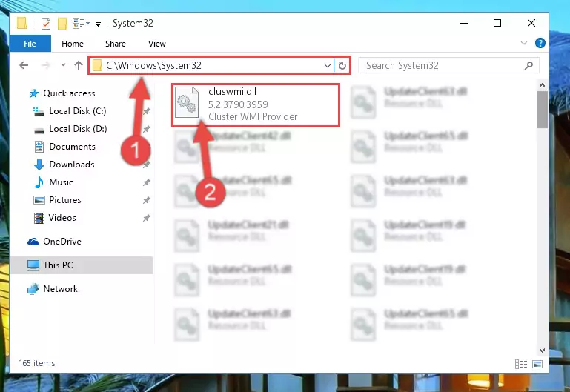570x392 pixels.
Task: Open Local Disk (C:) in sidebar
Action: pos(77,111)
